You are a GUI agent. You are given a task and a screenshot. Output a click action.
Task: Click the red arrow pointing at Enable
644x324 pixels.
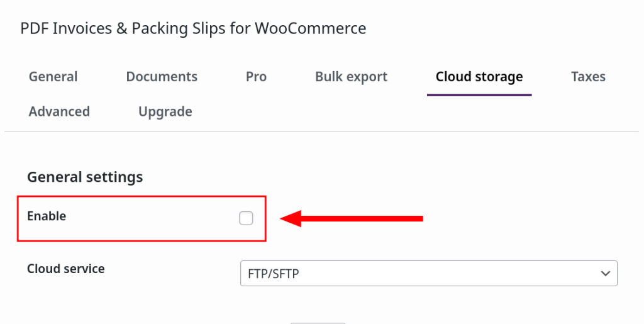tap(352, 219)
